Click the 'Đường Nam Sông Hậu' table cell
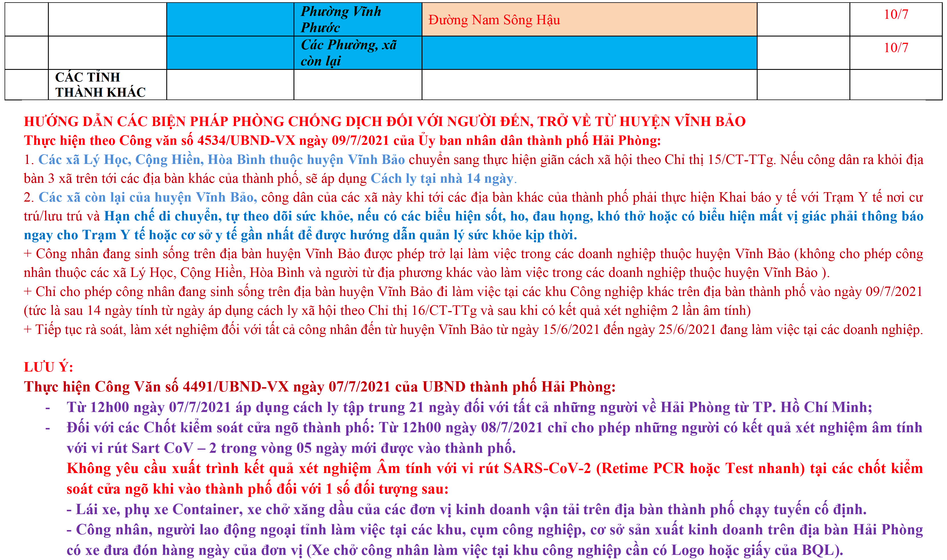 [x=494, y=20]
